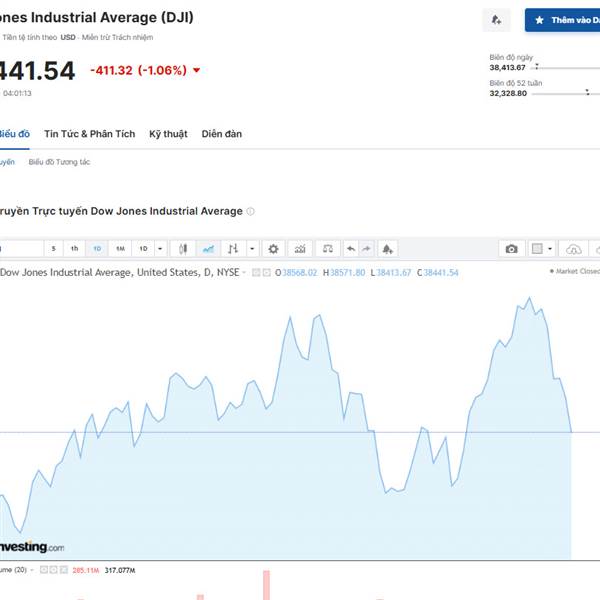
Task: Click the Market Closed status label
Action: 575,271
